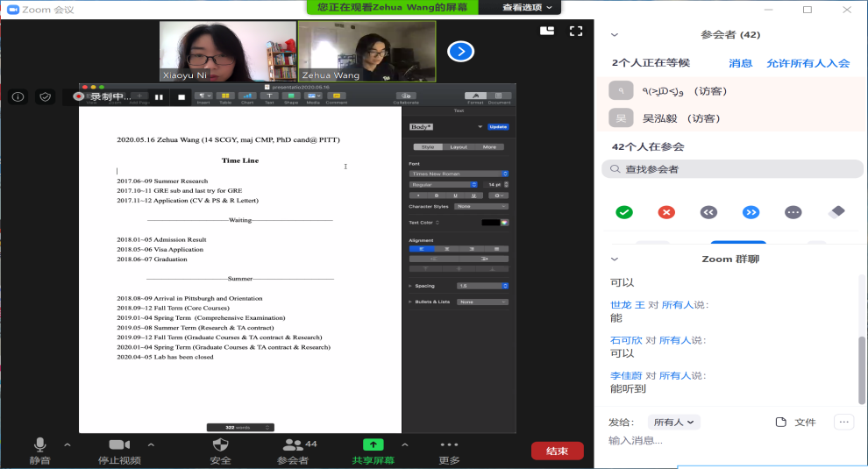This screenshot has height=469, width=868.
Task: Click the go slower rewind icon
Action: tap(708, 212)
